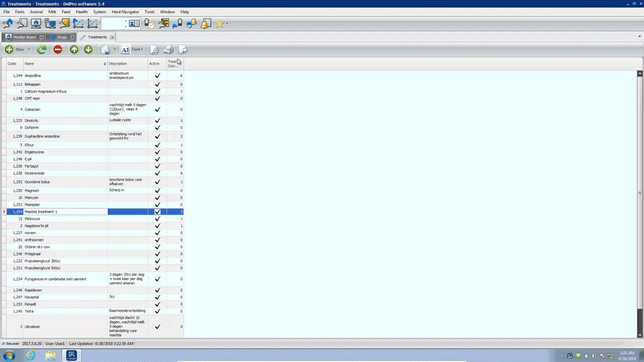Viewport: 644px width, 362px height.
Task: Sort by the Active column header
Action: click(x=157, y=64)
